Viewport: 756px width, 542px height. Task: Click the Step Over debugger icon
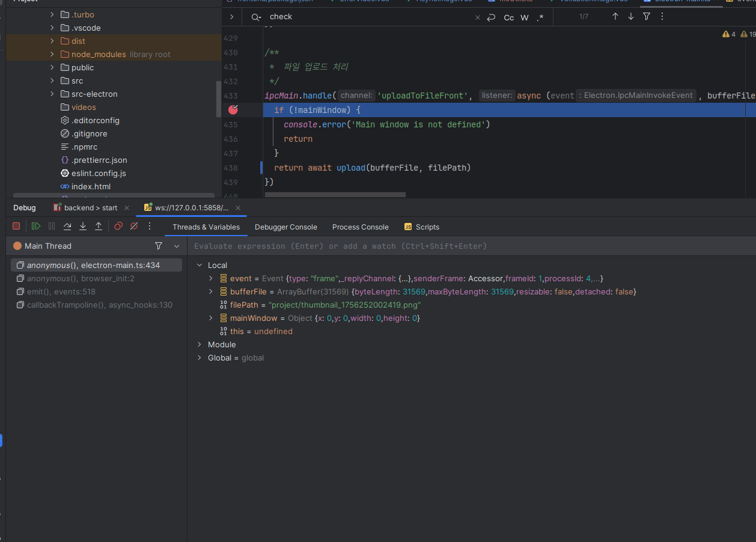[67, 226]
